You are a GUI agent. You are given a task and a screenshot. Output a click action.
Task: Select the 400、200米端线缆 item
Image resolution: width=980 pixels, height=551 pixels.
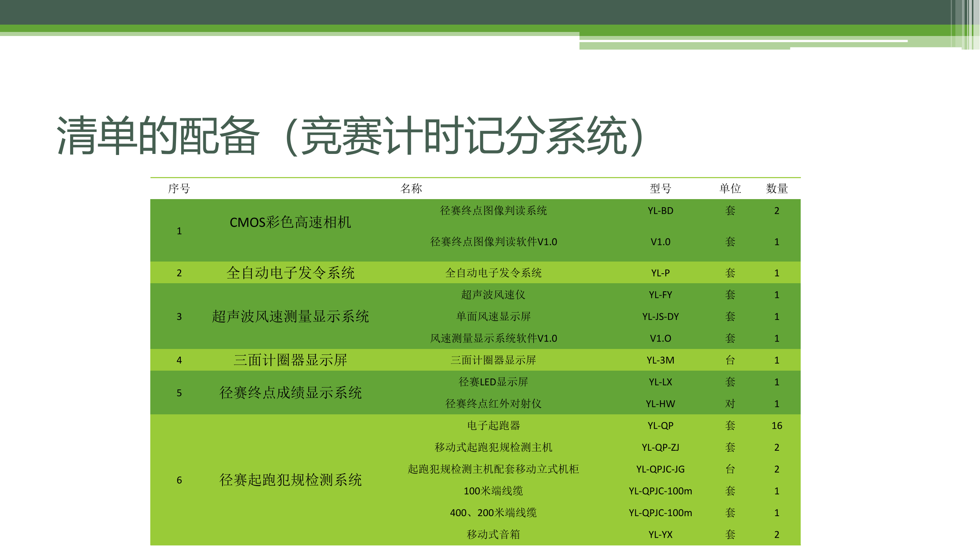493,512
